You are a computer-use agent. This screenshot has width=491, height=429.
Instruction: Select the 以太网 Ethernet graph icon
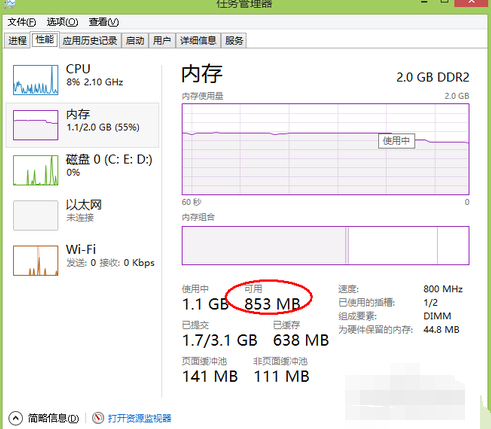coord(36,215)
